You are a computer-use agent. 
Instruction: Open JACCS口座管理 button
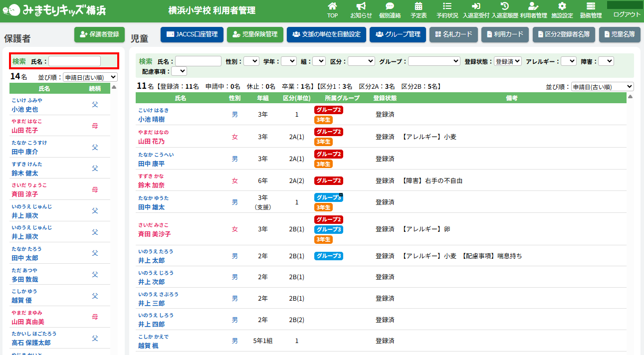coord(192,34)
